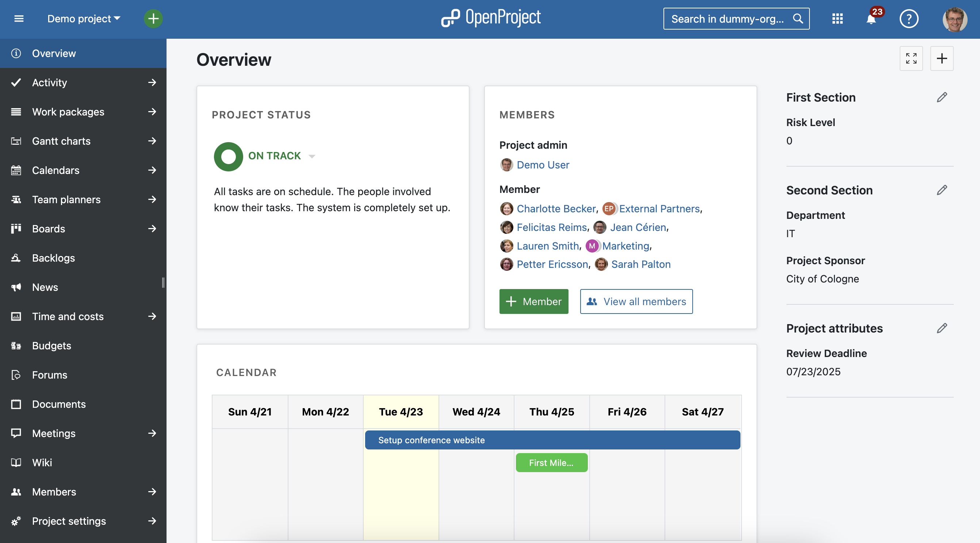Open the help question mark icon

(909, 19)
